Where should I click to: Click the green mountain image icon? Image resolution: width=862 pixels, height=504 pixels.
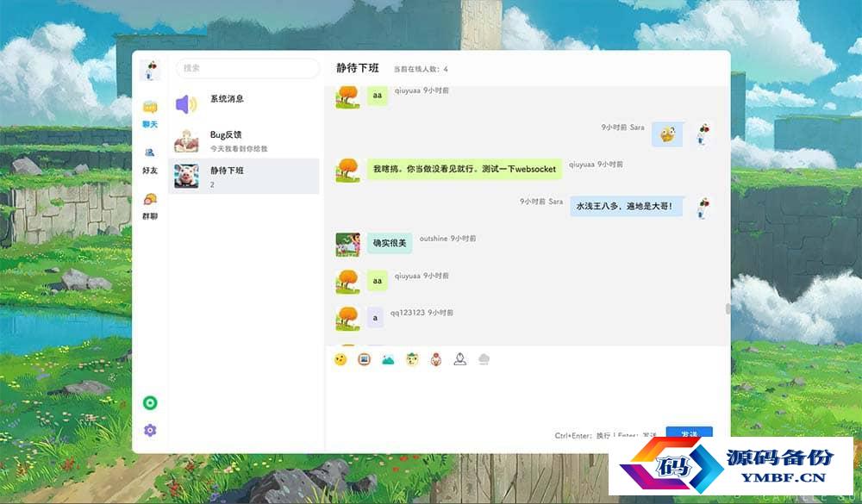(x=388, y=359)
